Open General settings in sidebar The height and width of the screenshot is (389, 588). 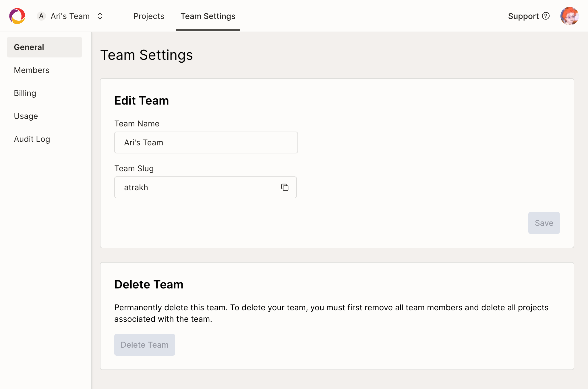[45, 47]
